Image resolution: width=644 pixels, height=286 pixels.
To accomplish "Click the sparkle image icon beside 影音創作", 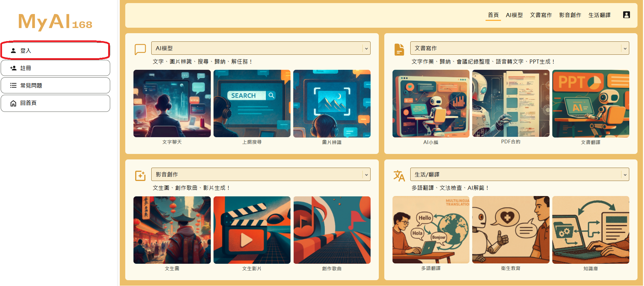I will click(140, 175).
